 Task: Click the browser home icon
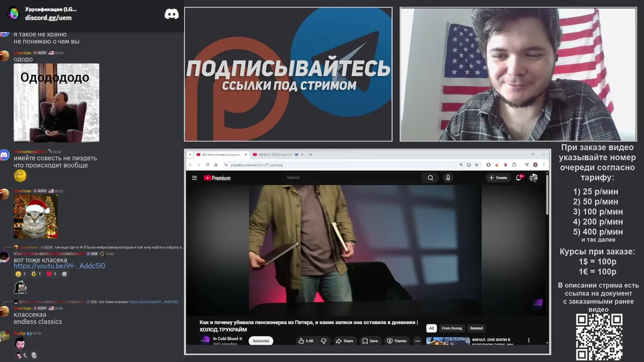216,165
